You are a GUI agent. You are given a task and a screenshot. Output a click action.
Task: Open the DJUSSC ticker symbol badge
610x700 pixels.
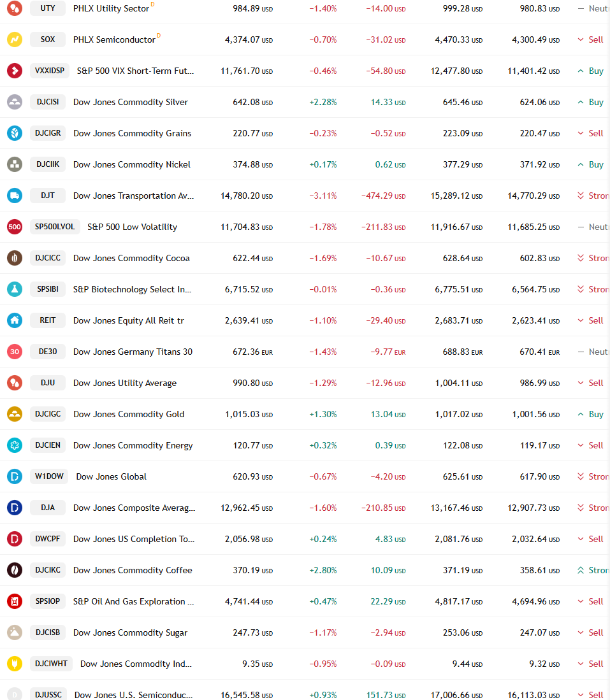pos(48,695)
